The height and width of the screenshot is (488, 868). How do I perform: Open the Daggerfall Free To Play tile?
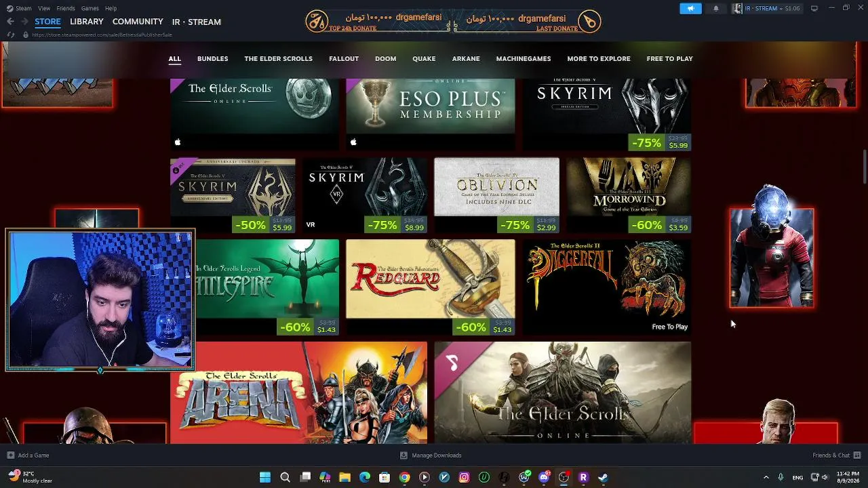pyautogui.click(x=607, y=287)
